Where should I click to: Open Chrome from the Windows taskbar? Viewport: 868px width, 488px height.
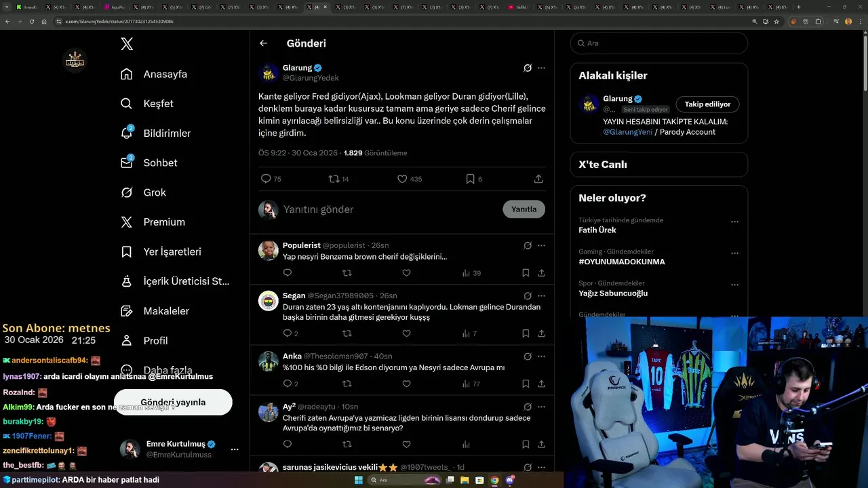coord(495,480)
